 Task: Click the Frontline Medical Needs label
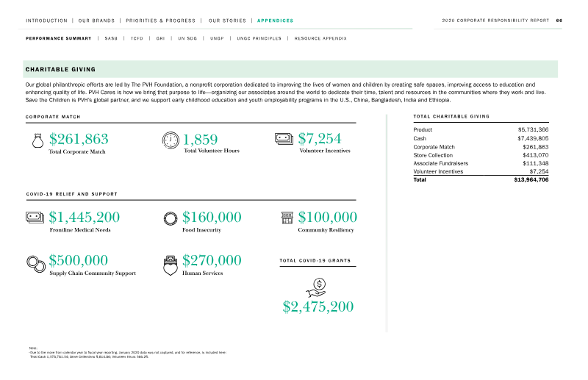pos(80,230)
